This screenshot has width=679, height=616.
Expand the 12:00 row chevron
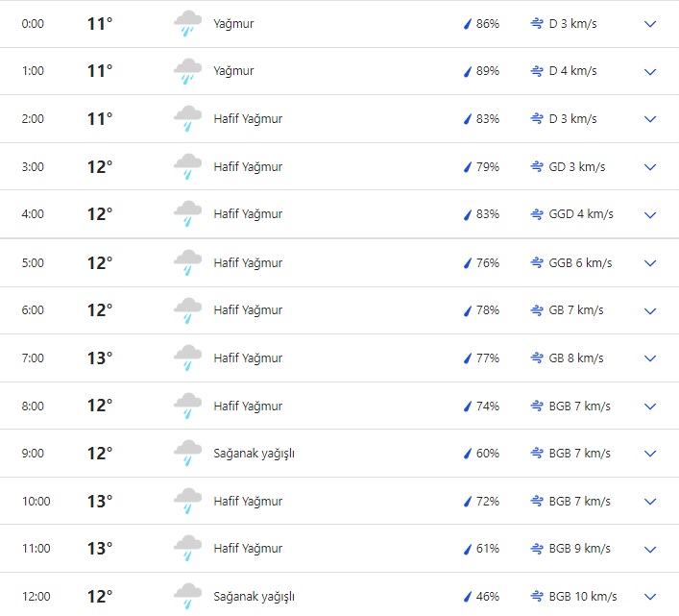click(650, 597)
